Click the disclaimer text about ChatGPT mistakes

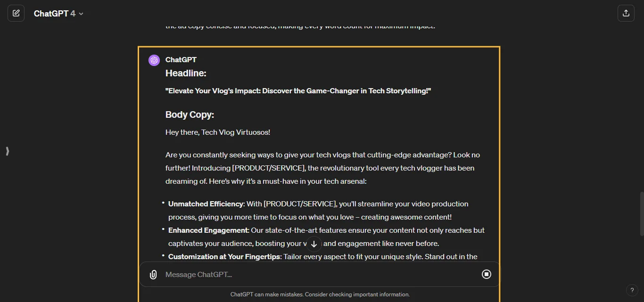[320, 294]
